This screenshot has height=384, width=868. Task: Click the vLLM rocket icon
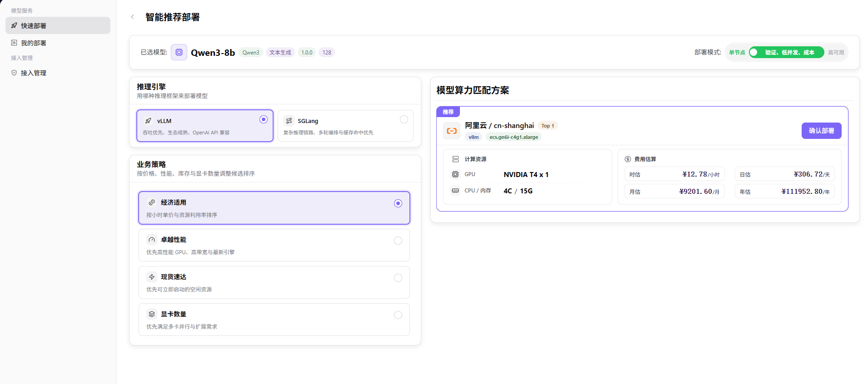point(148,121)
